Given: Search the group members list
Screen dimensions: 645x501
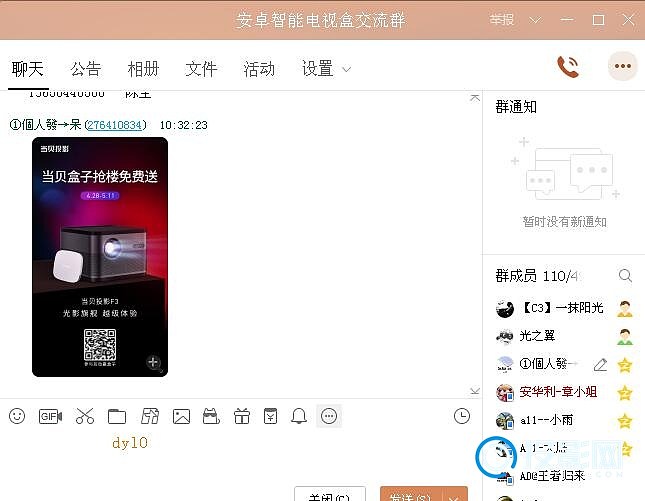Looking at the screenshot, I should coord(625,276).
